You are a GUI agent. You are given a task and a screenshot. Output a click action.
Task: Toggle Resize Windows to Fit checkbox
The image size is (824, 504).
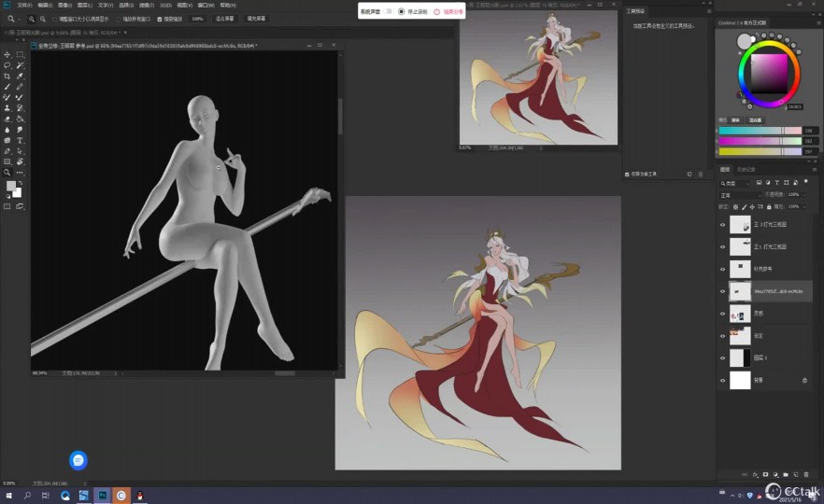pos(54,19)
